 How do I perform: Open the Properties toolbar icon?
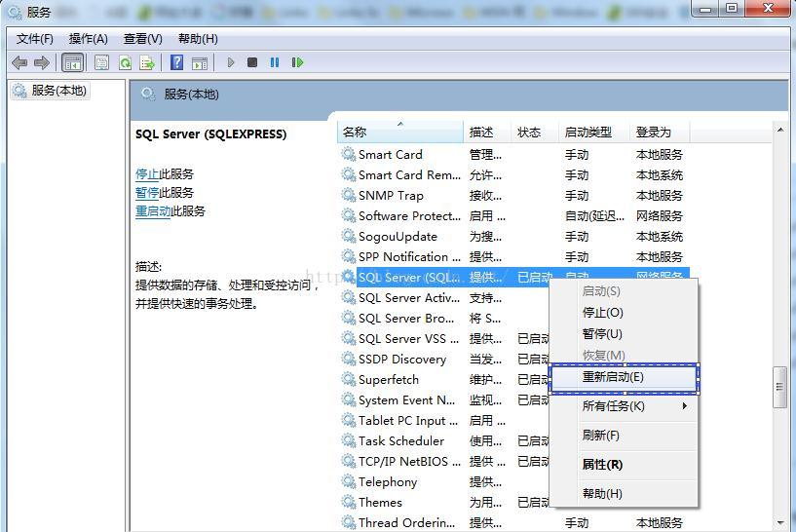101,63
